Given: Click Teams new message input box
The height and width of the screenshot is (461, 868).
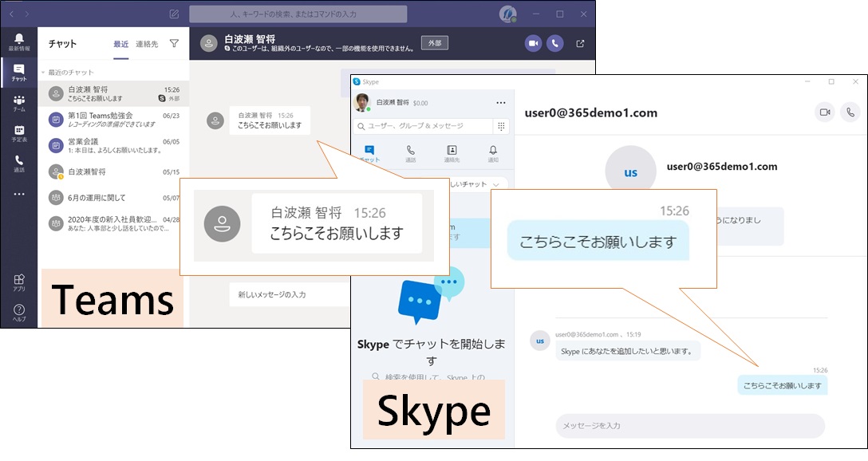Looking at the screenshot, I should (x=290, y=294).
